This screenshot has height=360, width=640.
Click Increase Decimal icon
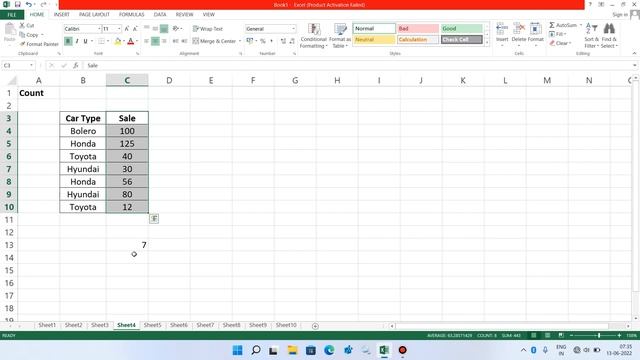tap(283, 41)
